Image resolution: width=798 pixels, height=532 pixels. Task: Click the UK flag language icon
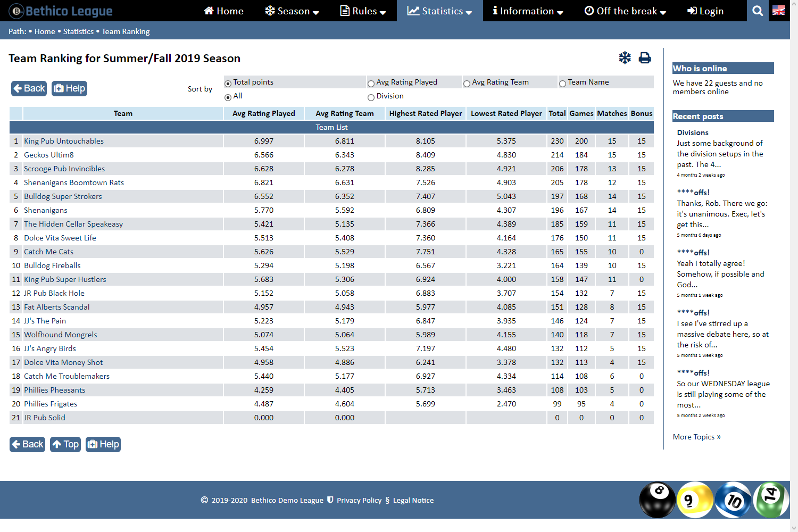[x=779, y=11]
